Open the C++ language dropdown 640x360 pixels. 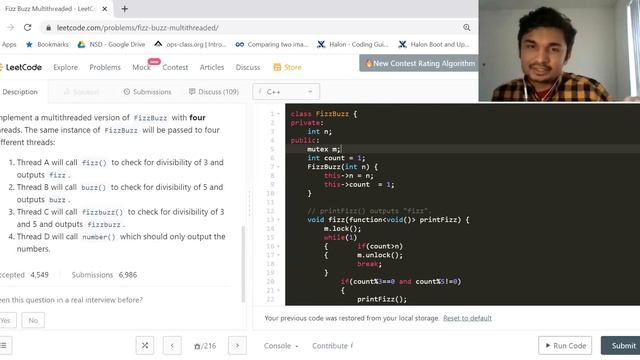(x=286, y=92)
